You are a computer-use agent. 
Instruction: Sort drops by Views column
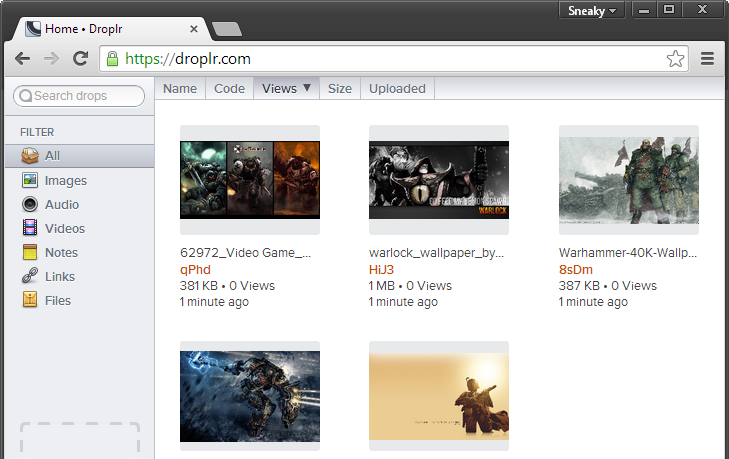point(286,88)
